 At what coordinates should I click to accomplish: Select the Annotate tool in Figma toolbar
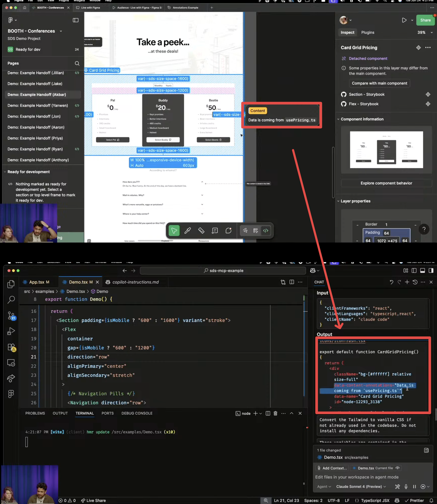(215, 230)
